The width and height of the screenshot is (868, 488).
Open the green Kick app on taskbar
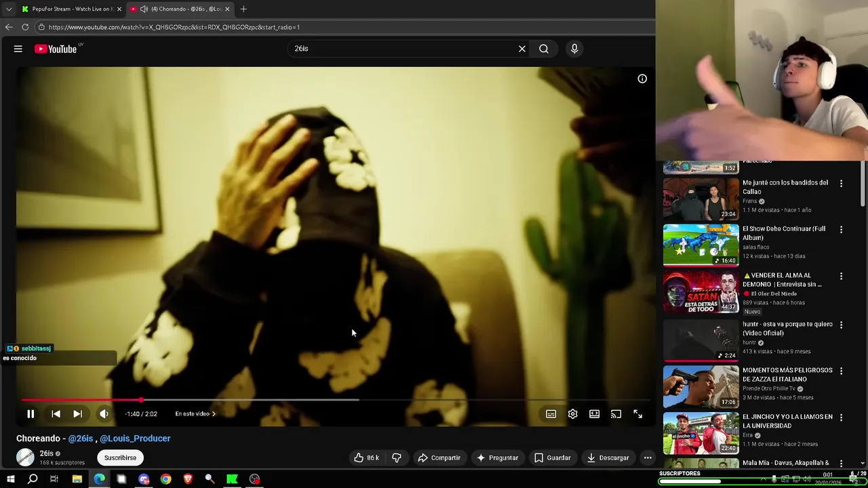(232, 479)
